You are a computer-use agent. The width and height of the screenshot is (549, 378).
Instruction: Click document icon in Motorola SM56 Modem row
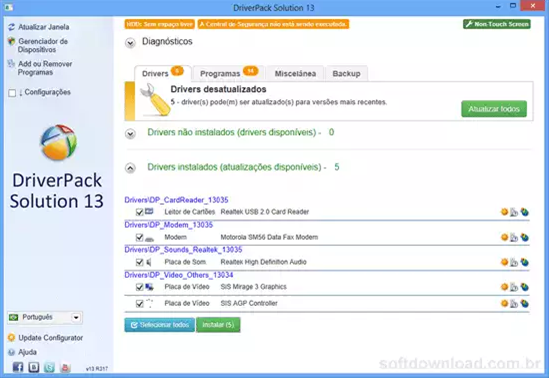tap(514, 238)
